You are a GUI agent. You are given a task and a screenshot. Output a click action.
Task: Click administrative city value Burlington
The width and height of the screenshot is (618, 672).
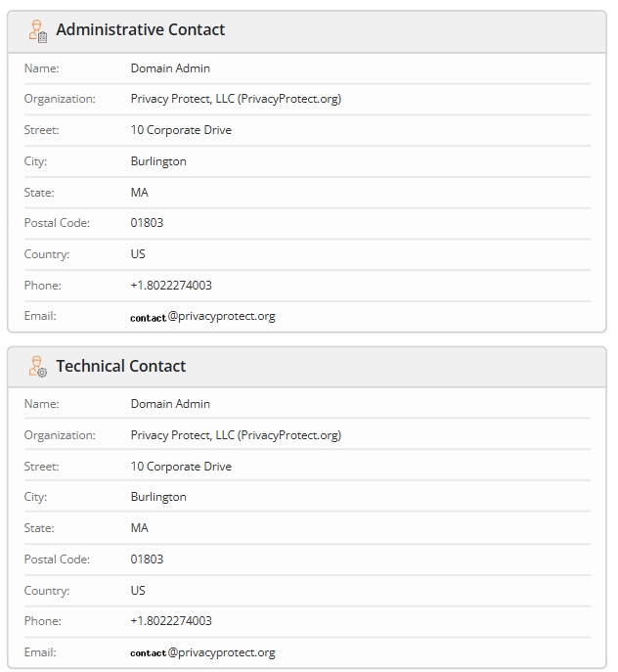tap(158, 161)
